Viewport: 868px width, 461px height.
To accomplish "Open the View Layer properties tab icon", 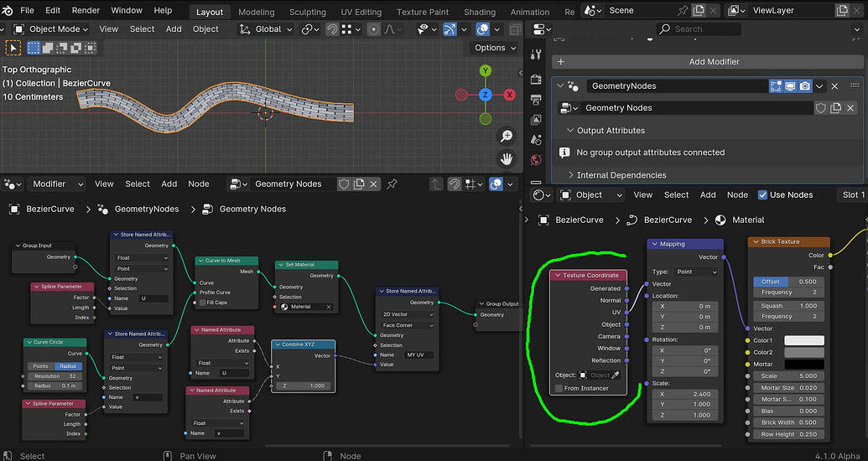I will 536,120.
